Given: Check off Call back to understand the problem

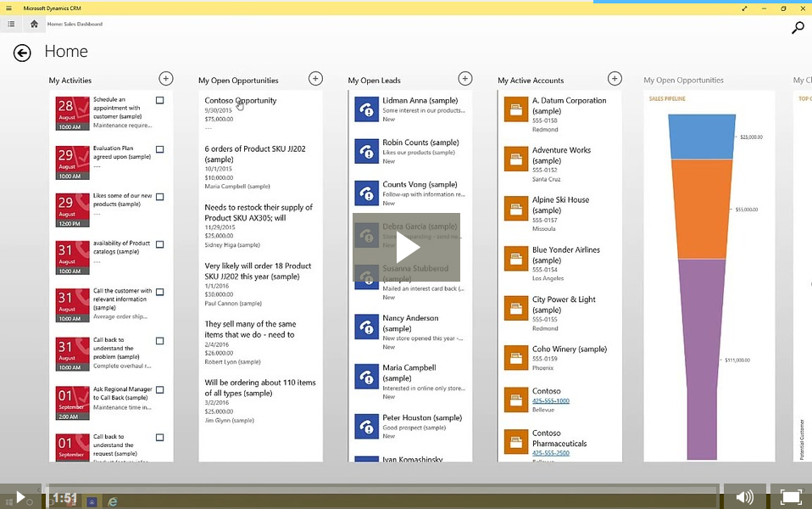Looking at the screenshot, I should click(x=160, y=341).
